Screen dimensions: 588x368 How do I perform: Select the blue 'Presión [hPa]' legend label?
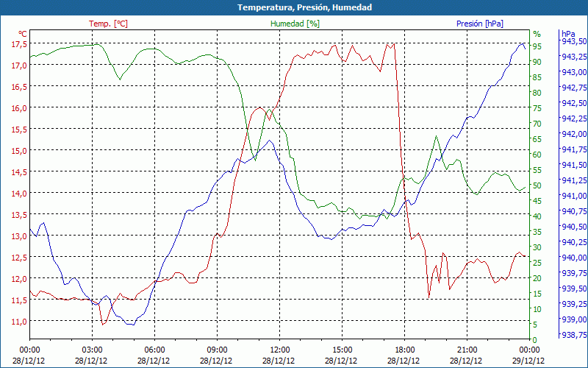click(480, 24)
